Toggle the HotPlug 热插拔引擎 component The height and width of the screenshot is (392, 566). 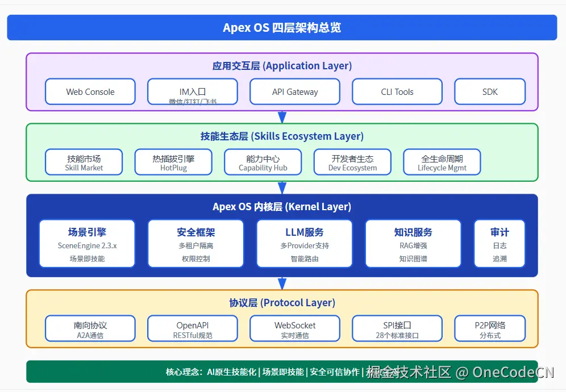point(173,162)
